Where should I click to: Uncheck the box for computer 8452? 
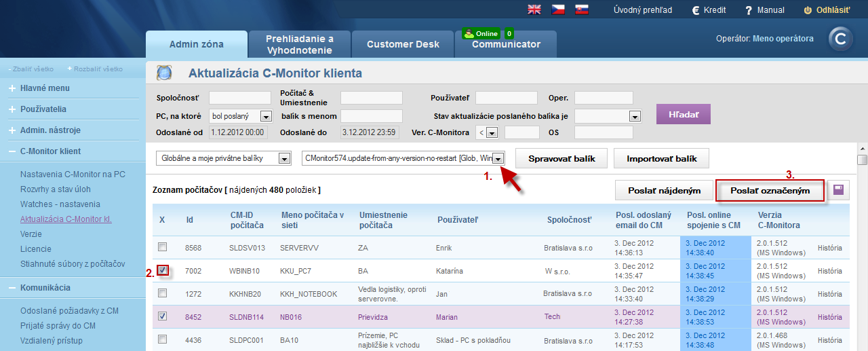pyautogui.click(x=162, y=316)
